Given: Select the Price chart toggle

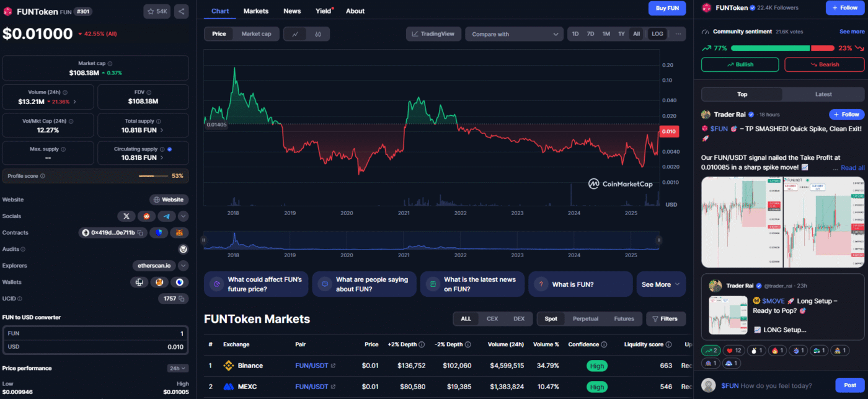Looking at the screenshot, I should (219, 34).
